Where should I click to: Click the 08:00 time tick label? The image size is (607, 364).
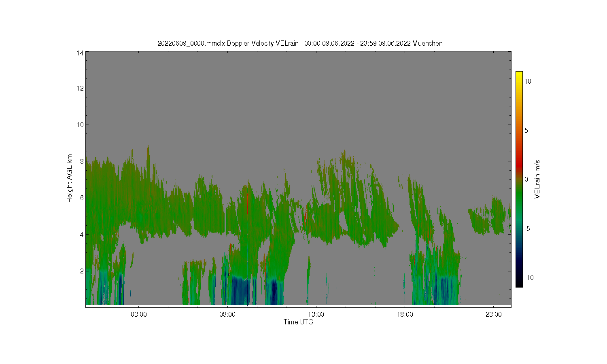(x=227, y=314)
